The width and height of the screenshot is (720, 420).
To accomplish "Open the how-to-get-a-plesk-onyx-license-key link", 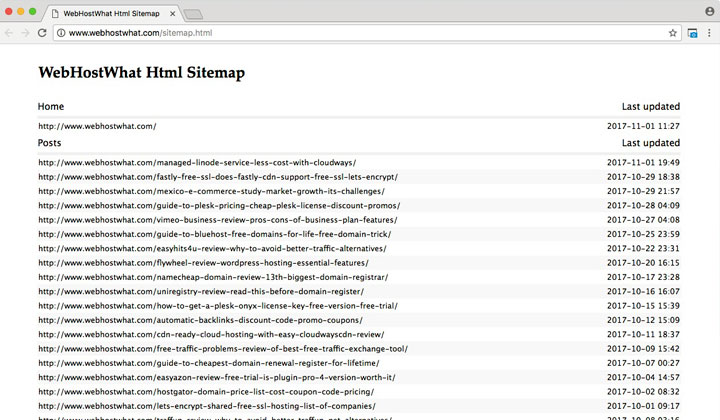I will coord(218,306).
